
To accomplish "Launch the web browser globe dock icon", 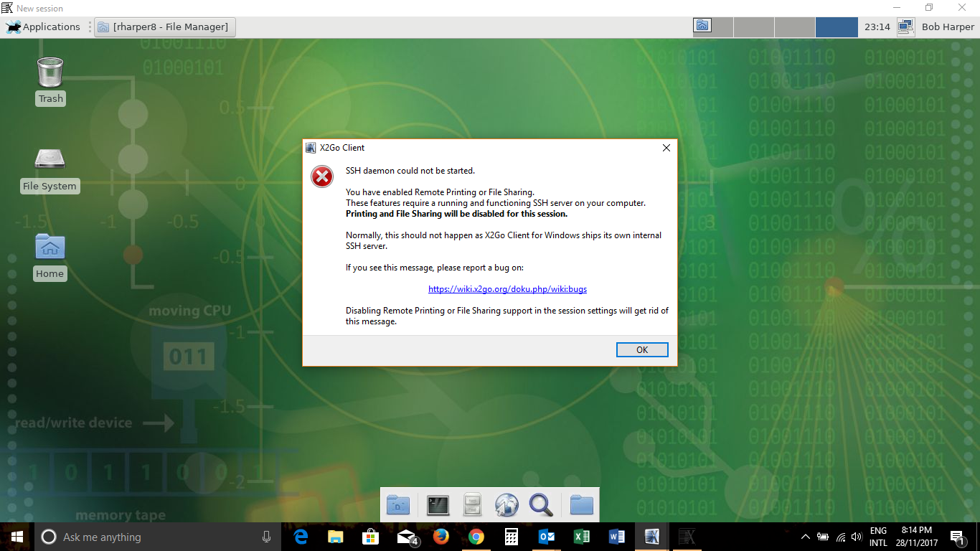I will (507, 505).
